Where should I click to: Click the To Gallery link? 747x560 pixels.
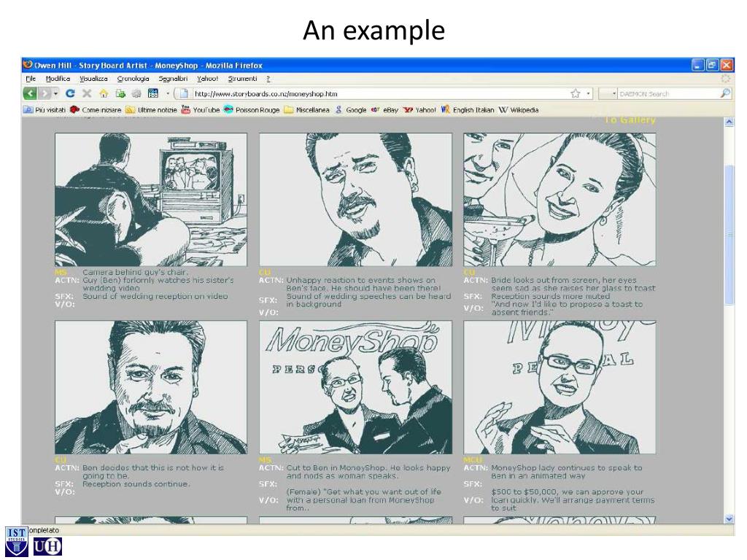coord(630,120)
